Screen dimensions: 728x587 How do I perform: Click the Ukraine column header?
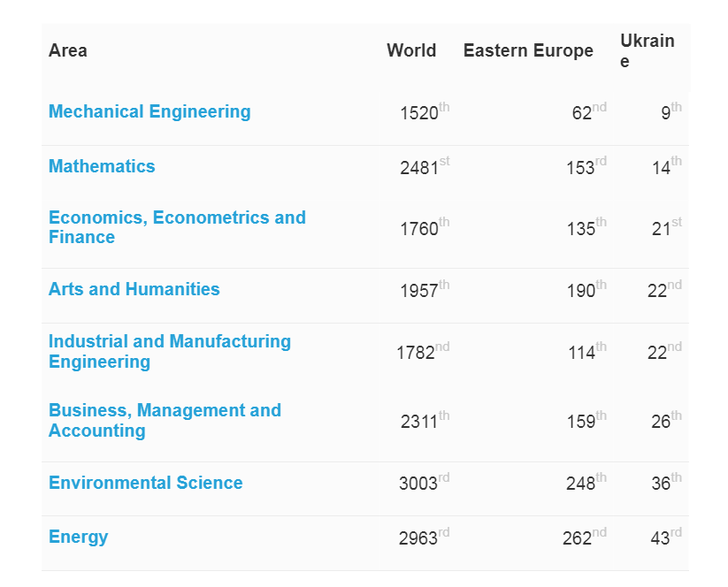point(647,51)
